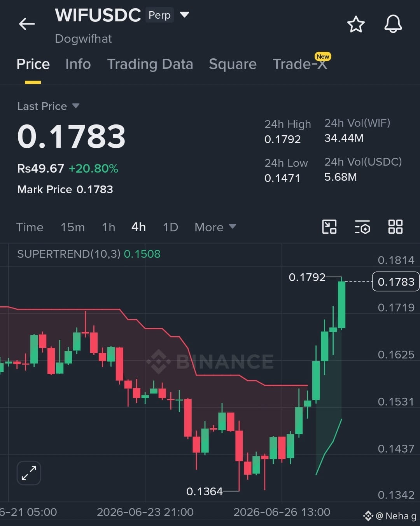Select the 4h interval
Viewport: 420px width, 526px height.
[x=138, y=227]
